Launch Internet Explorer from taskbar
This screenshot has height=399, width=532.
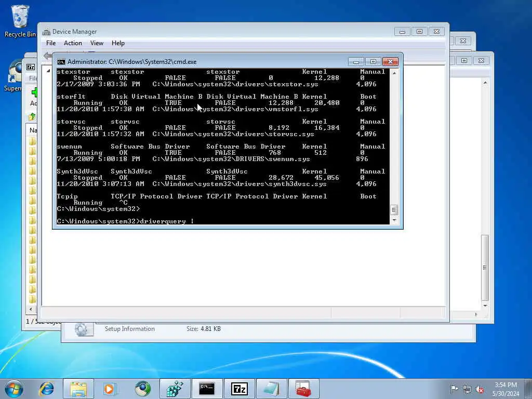click(47, 389)
